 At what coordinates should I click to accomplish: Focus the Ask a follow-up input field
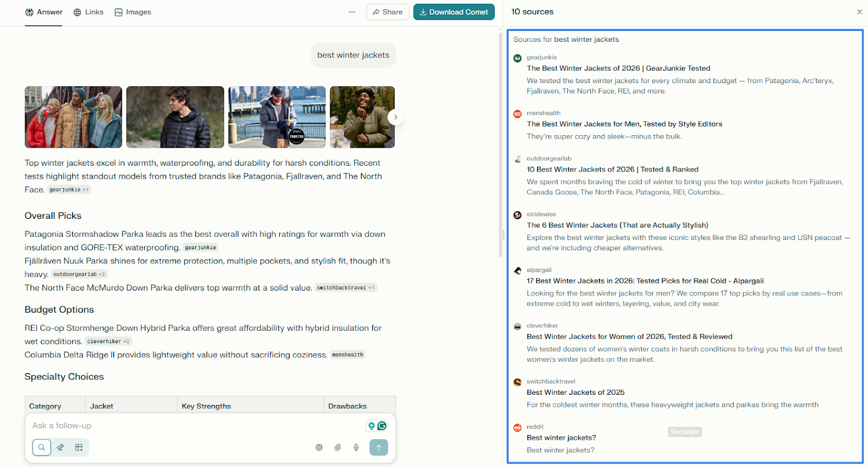pos(195,426)
